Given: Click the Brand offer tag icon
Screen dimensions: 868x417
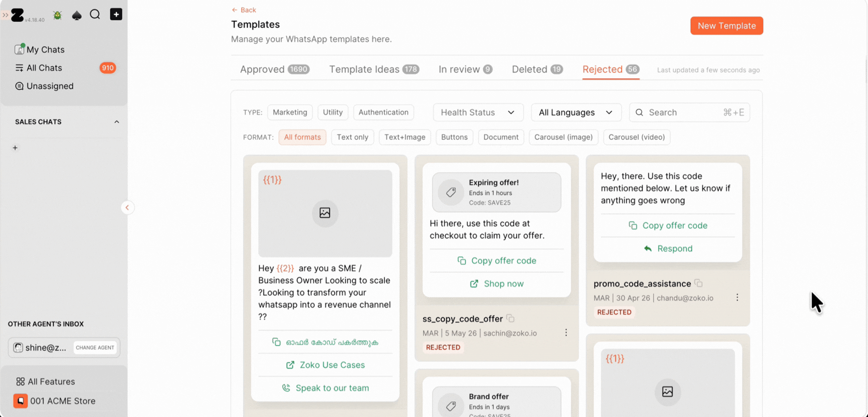Looking at the screenshot, I should 451,406.
